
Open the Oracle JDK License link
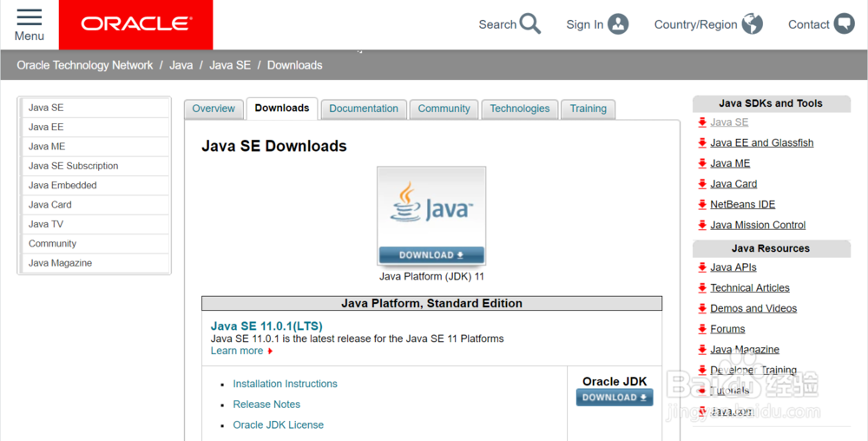point(279,425)
